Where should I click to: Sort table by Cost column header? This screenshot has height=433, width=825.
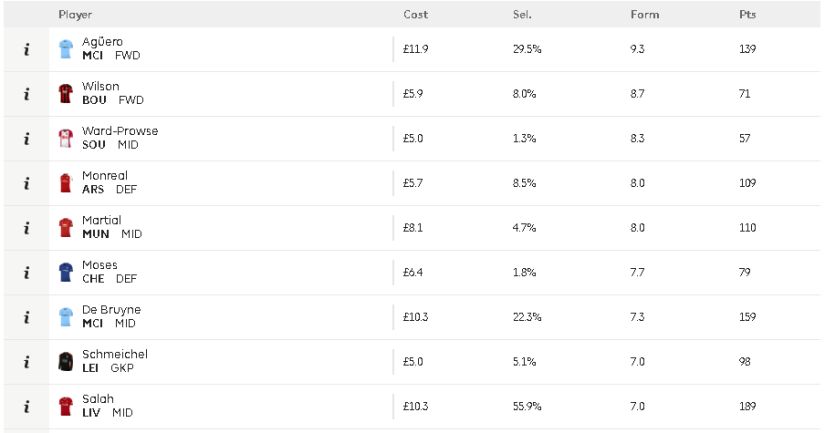coord(416,15)
